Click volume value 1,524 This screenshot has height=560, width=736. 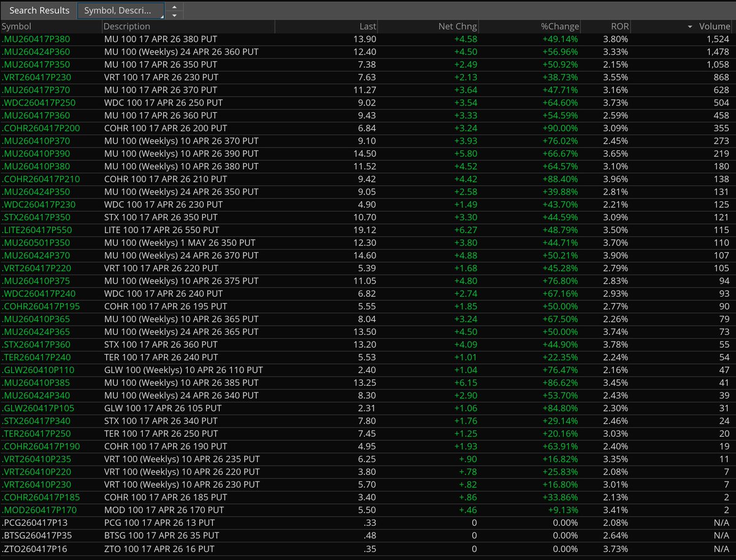718,39
